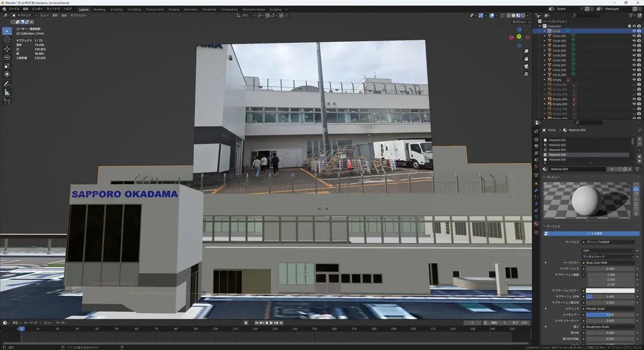
Task: Open the Modifier wrench properties tab
Action: (536, 190)
